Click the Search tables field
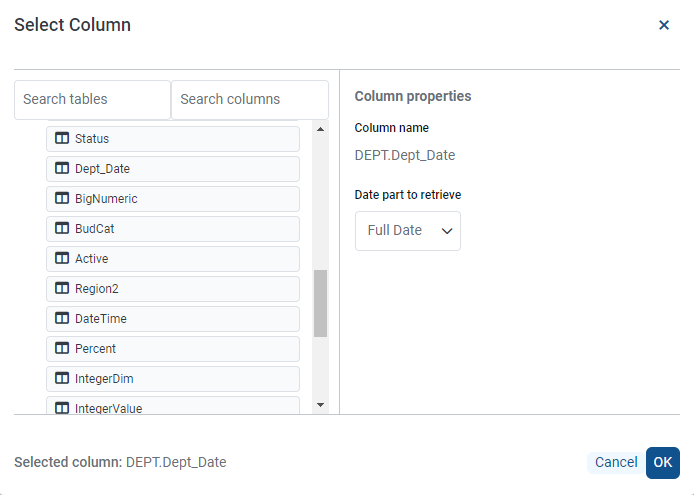 tap(92, 100)
